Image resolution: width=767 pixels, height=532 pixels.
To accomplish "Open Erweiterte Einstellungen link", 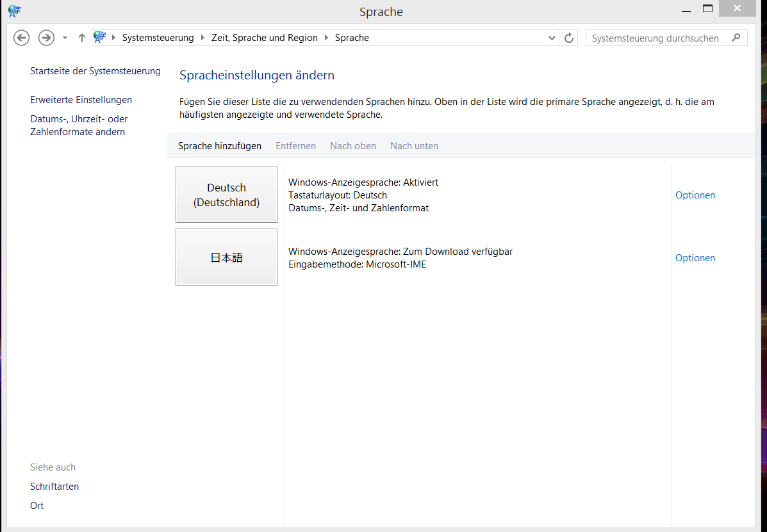I will tap(81, 100).
